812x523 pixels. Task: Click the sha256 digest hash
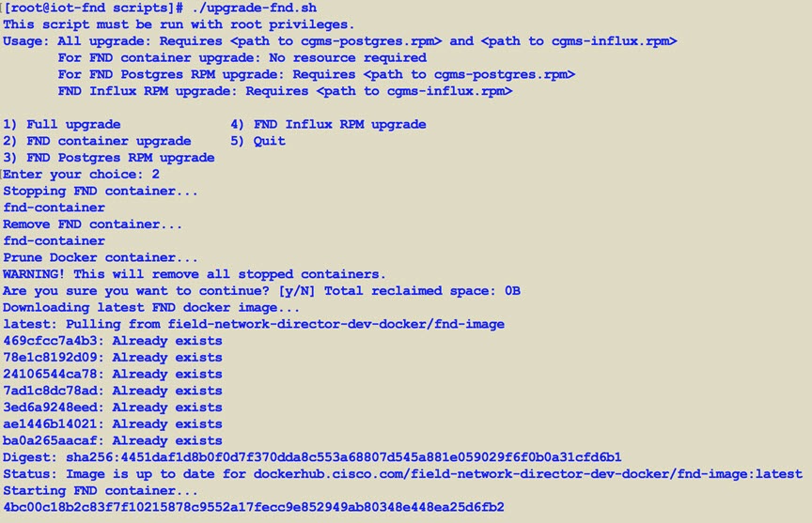pyautogui.click(x=343, y=457)
